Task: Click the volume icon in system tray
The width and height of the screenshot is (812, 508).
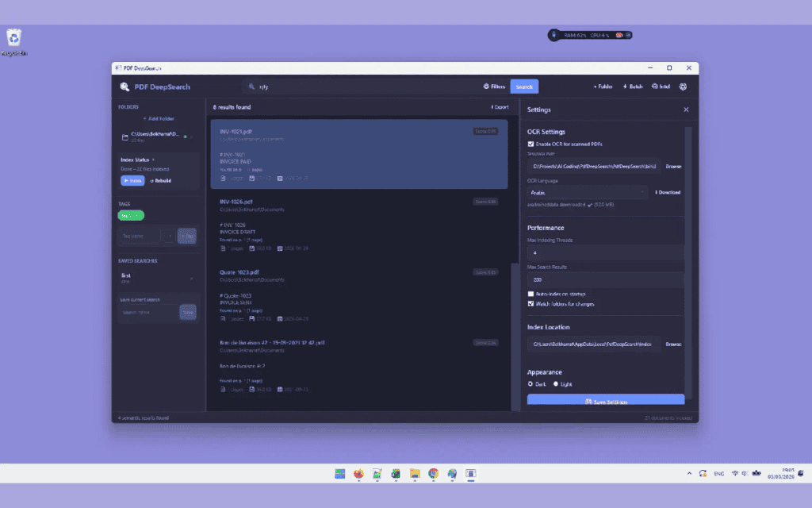Action: click(745, 473)
